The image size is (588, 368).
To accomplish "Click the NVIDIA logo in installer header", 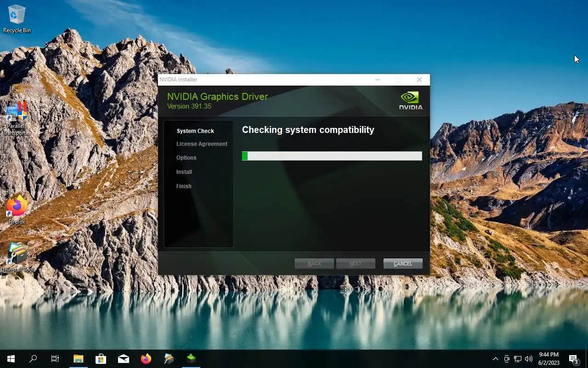I will (x=411, y=100).
